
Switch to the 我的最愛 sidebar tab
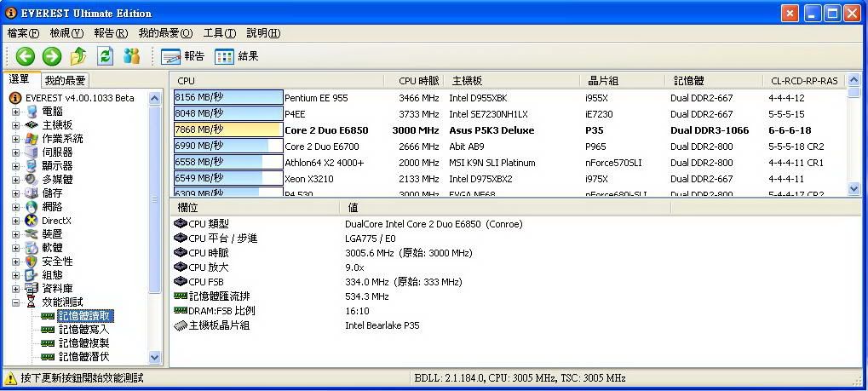(x=66, y=80)
